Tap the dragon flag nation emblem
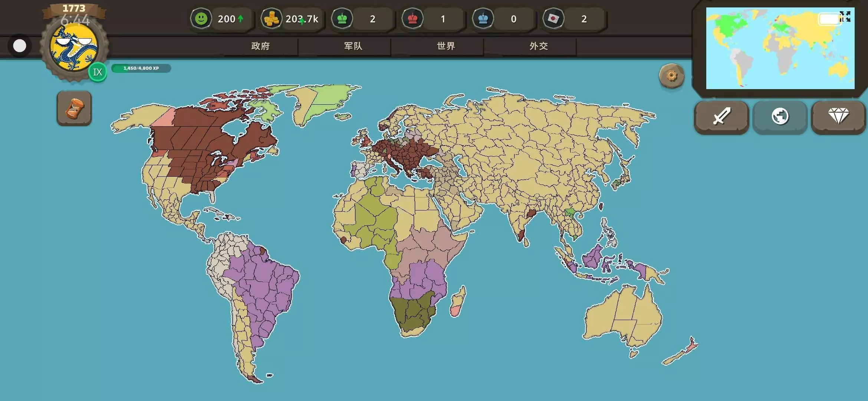Image resolution: width=868 pixels, height=401 pixels. coord(74,48)
